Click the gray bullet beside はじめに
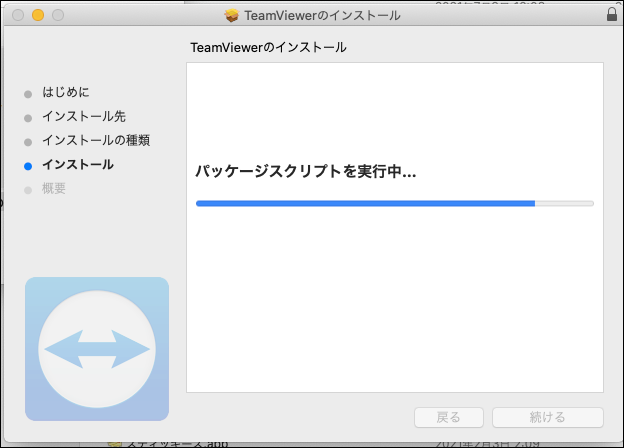Viewport: 624px width, 448px height. pyautogui.click(x=28, y=94)
